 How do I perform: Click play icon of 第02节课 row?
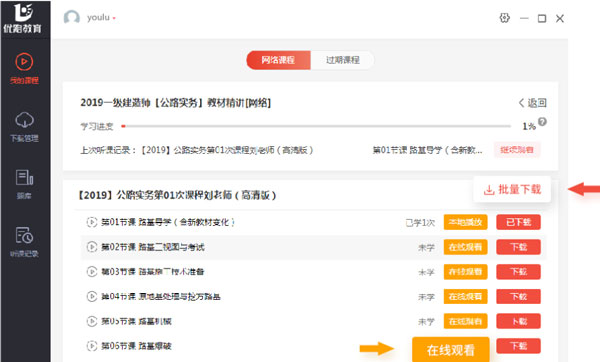click(92, 247)
